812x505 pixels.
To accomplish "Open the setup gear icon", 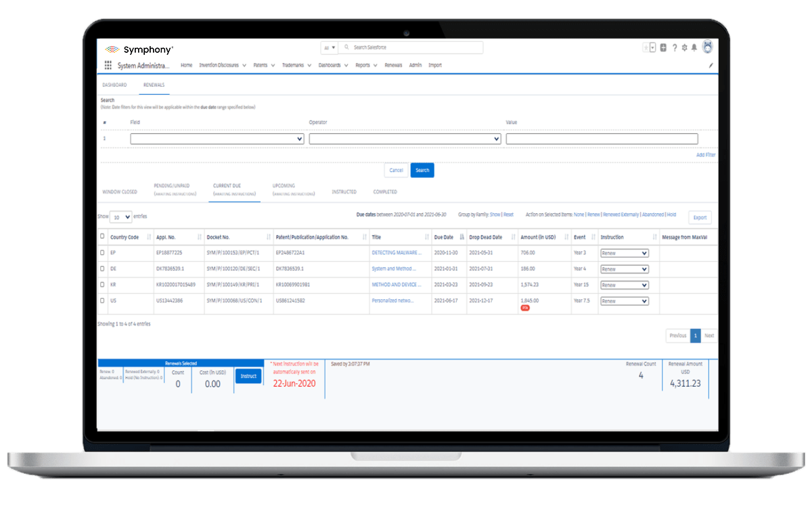I will [685, 47].
